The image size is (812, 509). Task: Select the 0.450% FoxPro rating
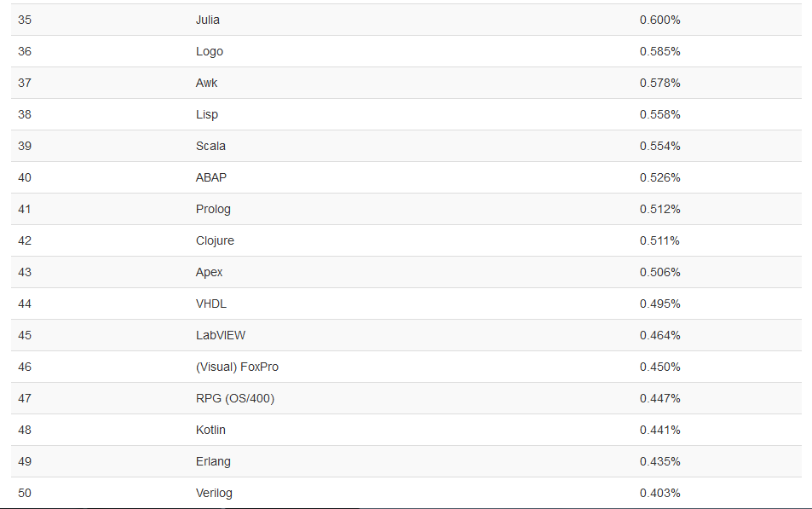(x=659, y=367)
